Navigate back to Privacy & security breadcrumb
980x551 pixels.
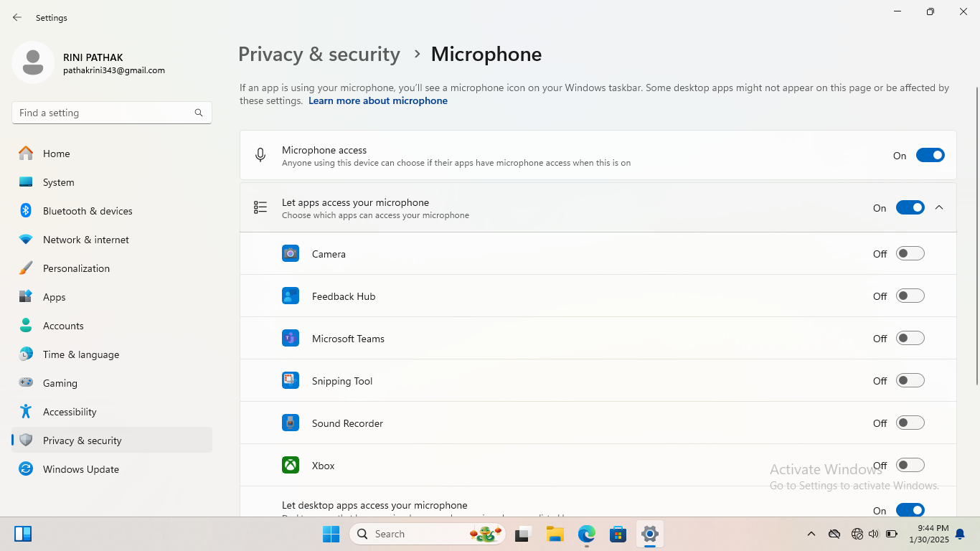click(319, 55)
